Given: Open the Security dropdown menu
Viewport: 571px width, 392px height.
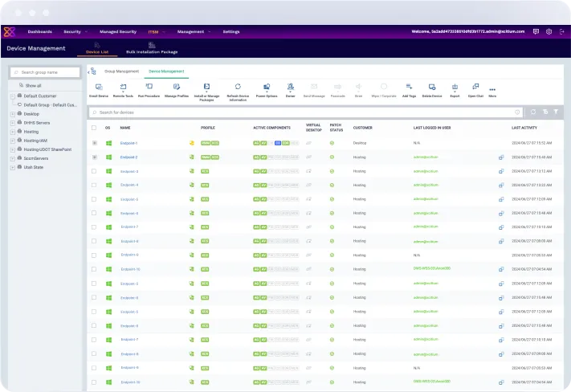Looking at the screenshot, I should [x=75, y=31].
